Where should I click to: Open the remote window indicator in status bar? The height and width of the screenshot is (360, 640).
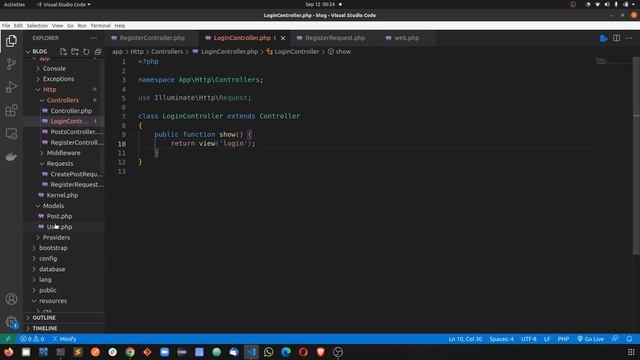8,339
